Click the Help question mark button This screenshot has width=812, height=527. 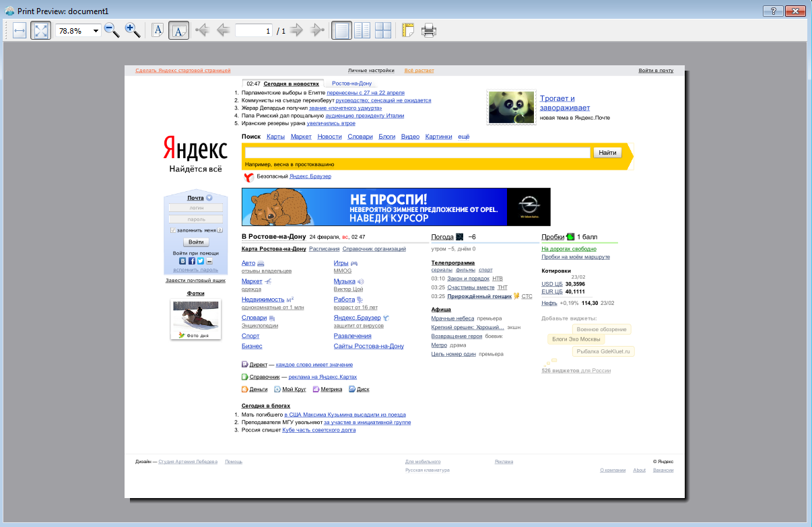pyautogui.click(x=773, y=11)
